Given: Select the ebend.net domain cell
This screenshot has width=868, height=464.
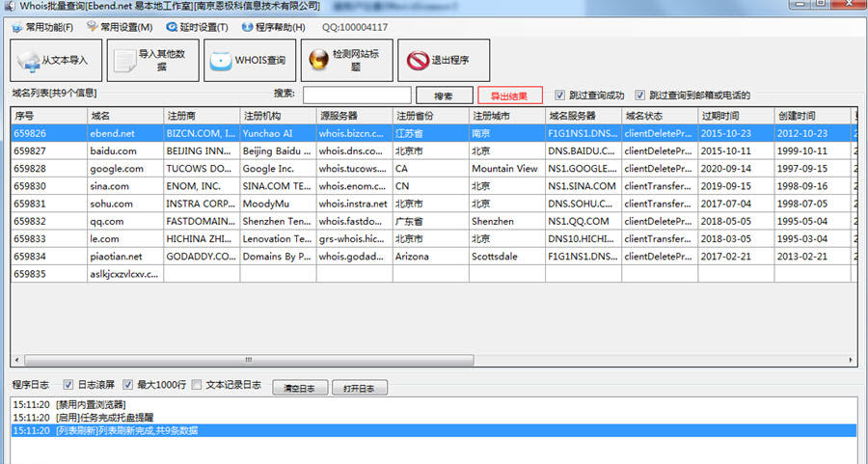Looking at the screenshot, I should [125, 133].
